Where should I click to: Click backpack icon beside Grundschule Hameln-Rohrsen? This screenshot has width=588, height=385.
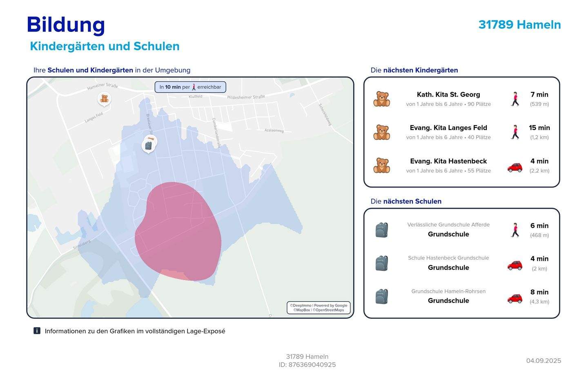click(x=381, y=296)
